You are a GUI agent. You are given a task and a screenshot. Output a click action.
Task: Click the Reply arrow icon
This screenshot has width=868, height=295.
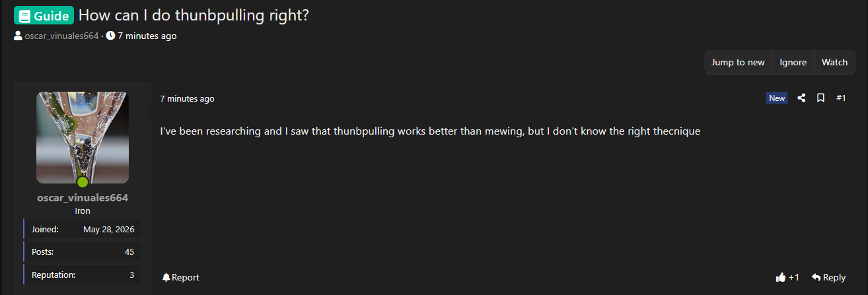(x=816, y=277)
